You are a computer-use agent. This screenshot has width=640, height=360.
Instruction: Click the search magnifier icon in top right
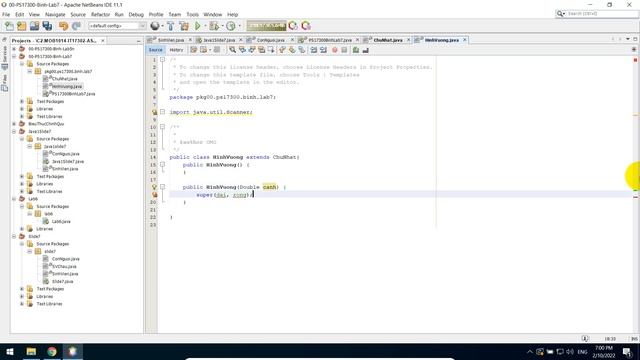pyautogui.click(x=560, y=14)
